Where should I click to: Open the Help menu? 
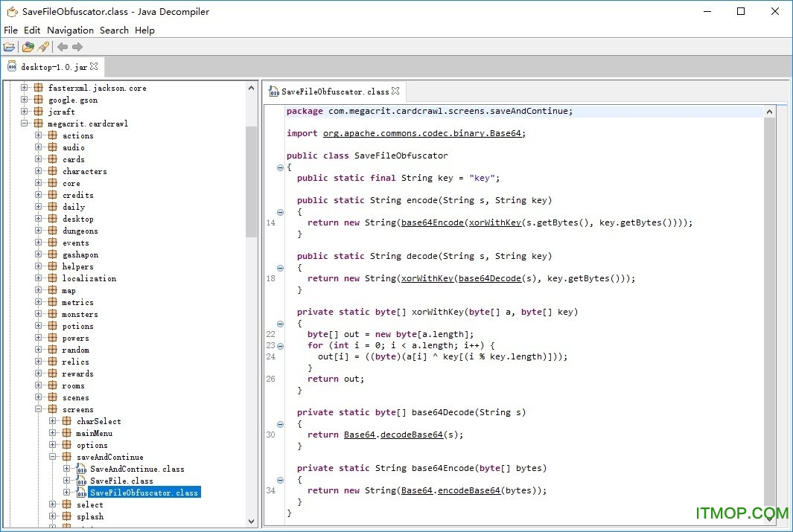pos(144,31)
